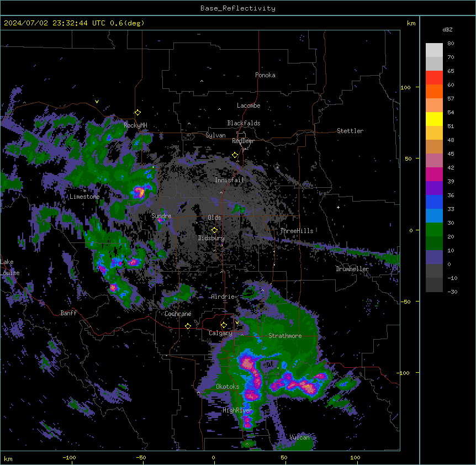Screen dimensions: 476x465
Task: Select the blue 33-36 dBZ legend swatch
Action: (x=434, y=202)
